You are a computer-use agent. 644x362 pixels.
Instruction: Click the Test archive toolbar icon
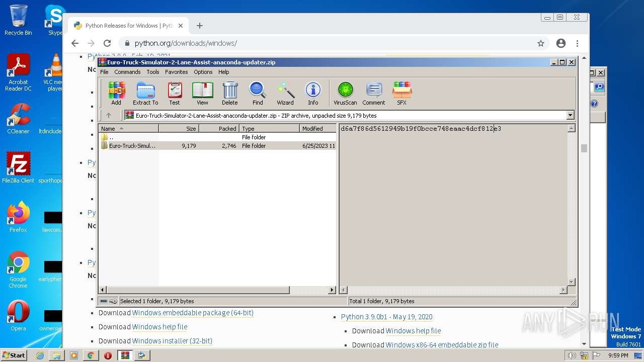(x=175, y=94)
